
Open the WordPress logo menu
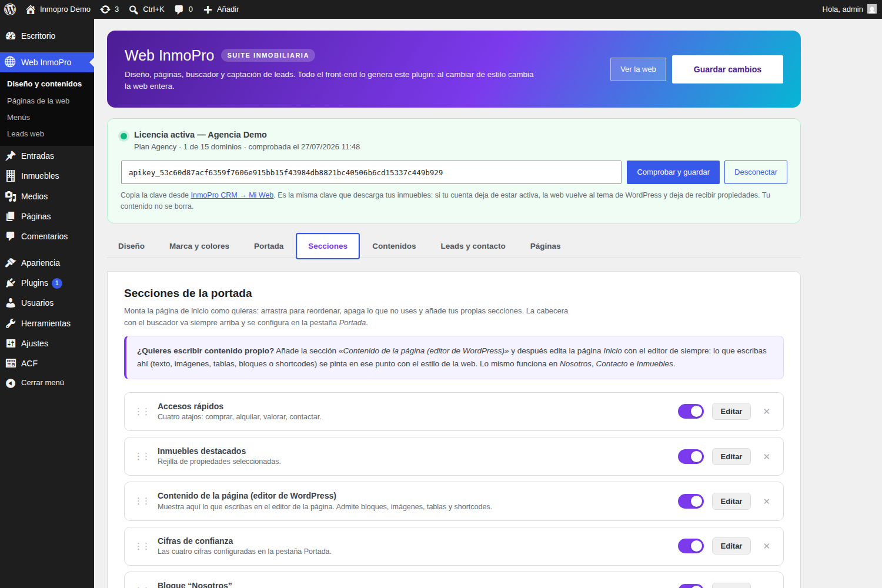pyautogui.click(x=10, y=9)
